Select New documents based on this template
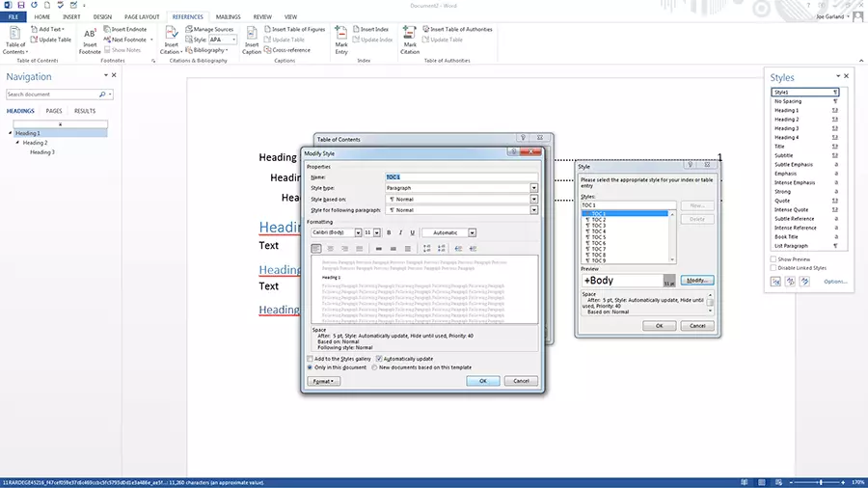The height and width of the screenshot is (488, 868). (375, 367)
